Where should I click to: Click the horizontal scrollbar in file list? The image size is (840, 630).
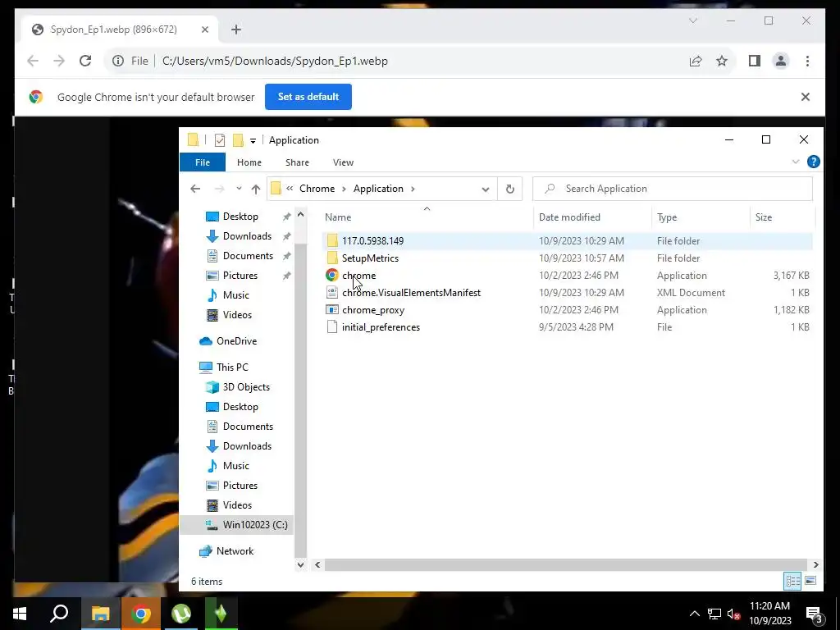coord(565,564)
